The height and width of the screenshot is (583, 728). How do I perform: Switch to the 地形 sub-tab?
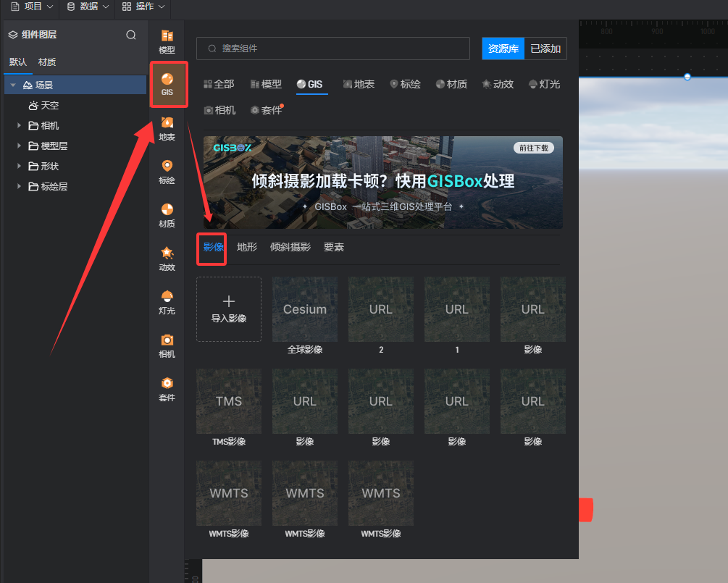click(x=246, y=247)
